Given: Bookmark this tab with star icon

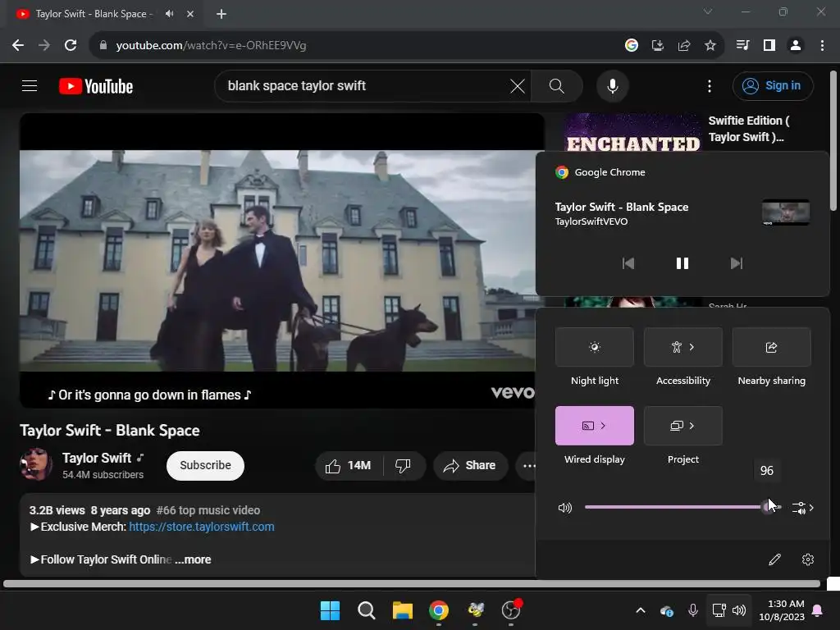Looking at the screenshot, I should point(710,46).
